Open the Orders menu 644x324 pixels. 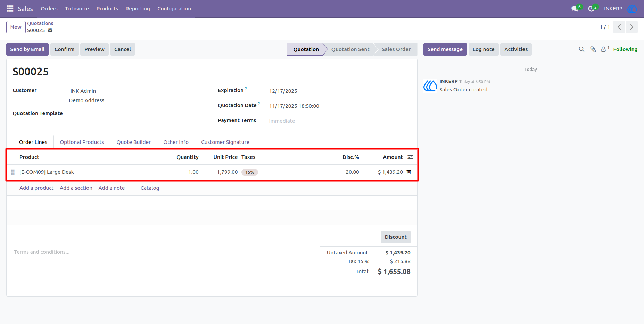[x=49, y=9]
